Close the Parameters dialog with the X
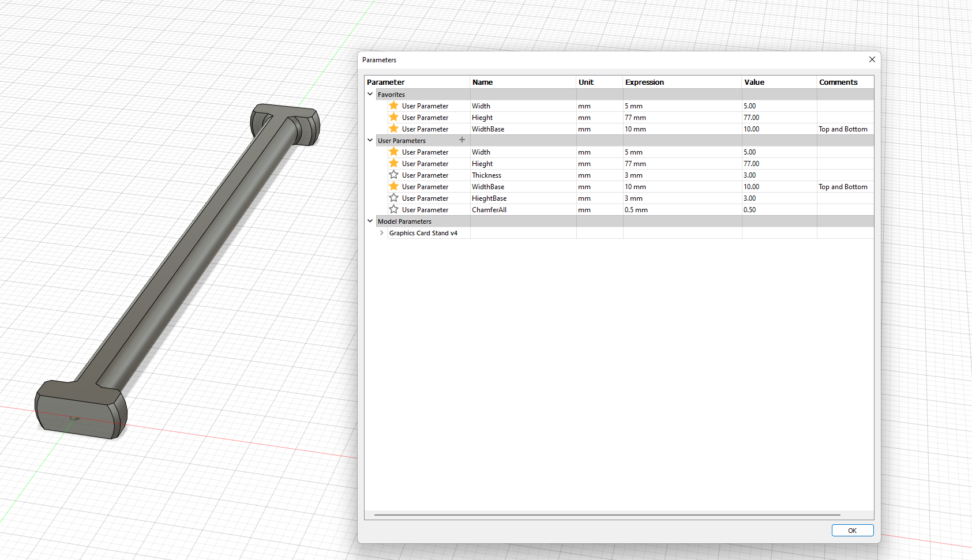972x560 pixels. [872, 59]
